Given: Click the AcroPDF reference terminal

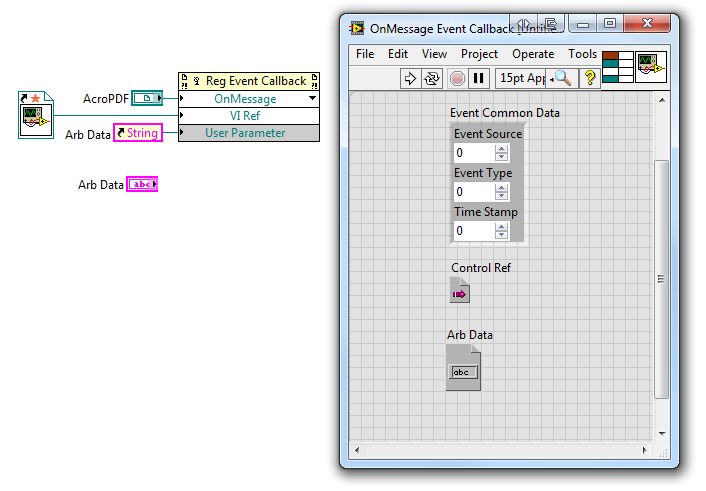Looking at the screenshot, I should [x=147, y=98].
